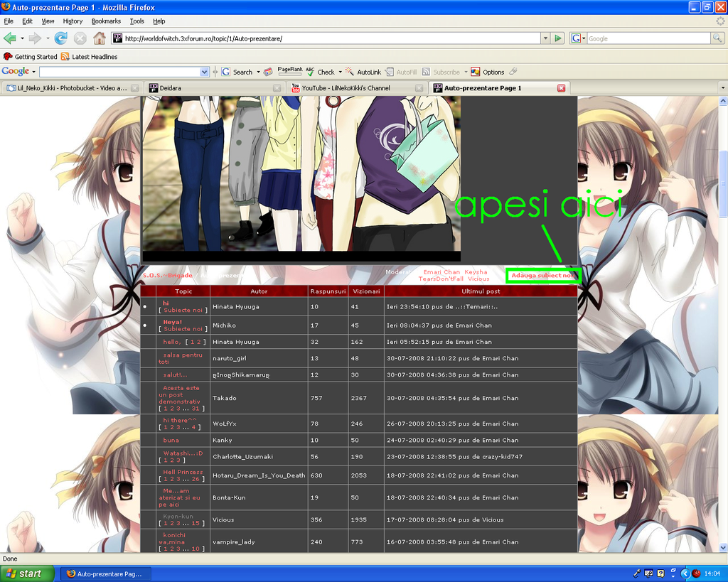Click the grayed Stop loading button
728x582 pixels.
click(x=80, y=38)
